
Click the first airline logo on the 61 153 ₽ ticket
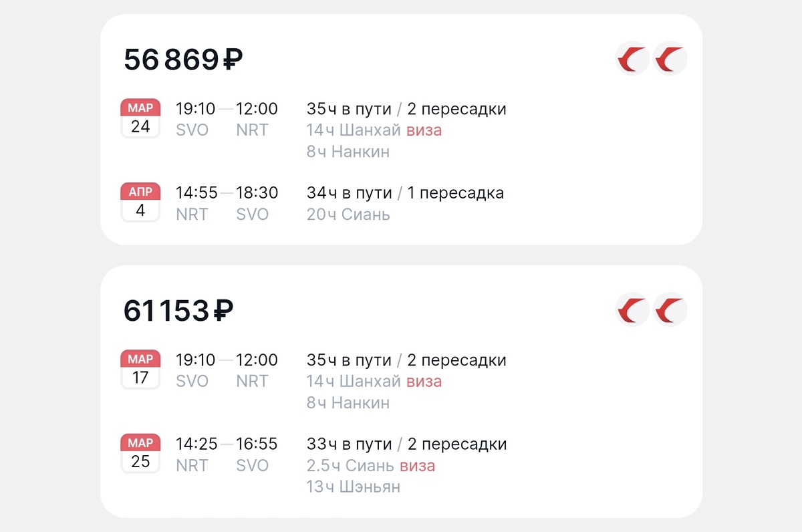click(x=633, y=310)
